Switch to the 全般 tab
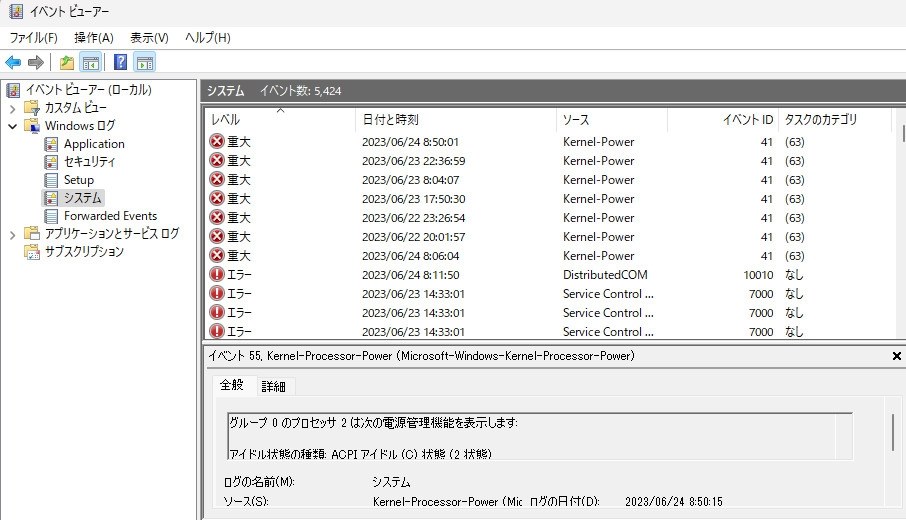 click(232, 385)
